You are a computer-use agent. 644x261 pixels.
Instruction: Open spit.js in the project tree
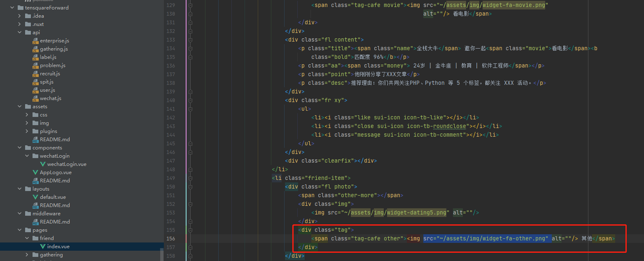[47, 82]
